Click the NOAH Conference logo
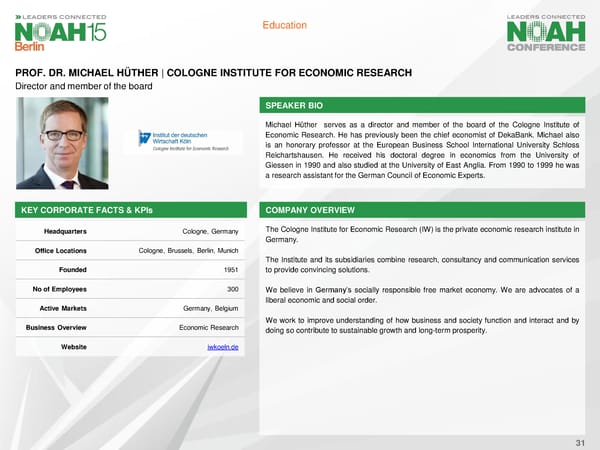This screenshot has height=450, width=600. pos(547,30)
